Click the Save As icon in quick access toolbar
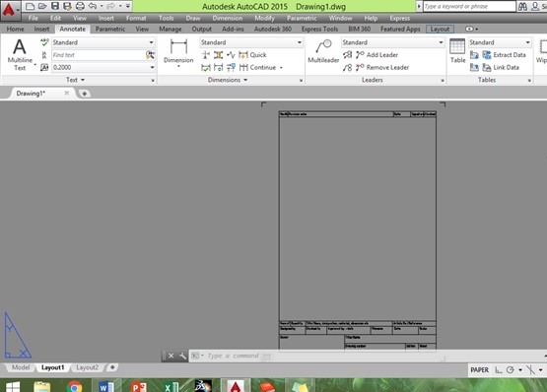This screenshot has width=547, height=392. [x=67, y=6]
